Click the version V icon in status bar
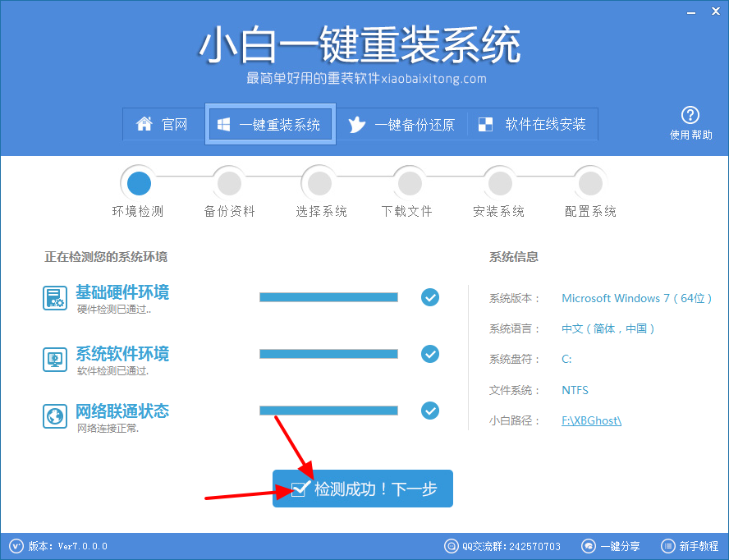This screenshot has width=729, height=560. 16,546
